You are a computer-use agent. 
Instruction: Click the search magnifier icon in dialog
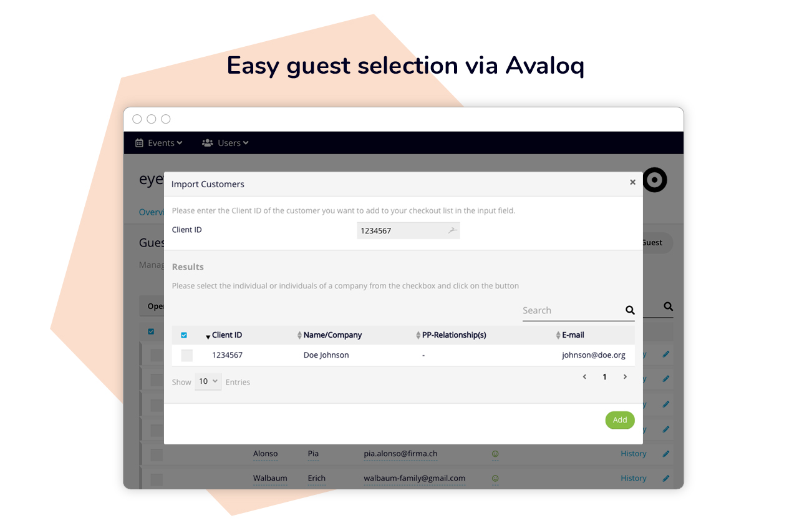pos(630,310)
